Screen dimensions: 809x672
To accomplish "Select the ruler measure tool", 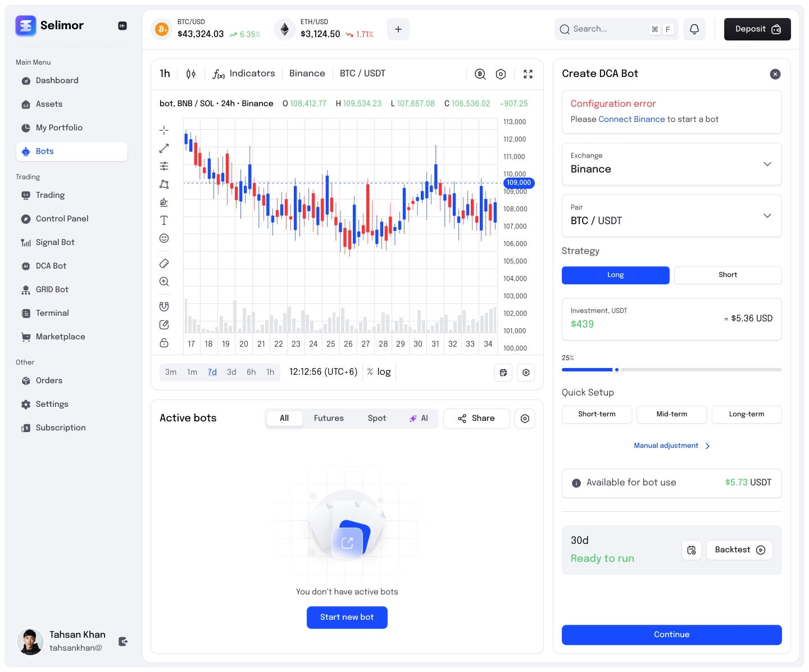I will pos(164,264).
